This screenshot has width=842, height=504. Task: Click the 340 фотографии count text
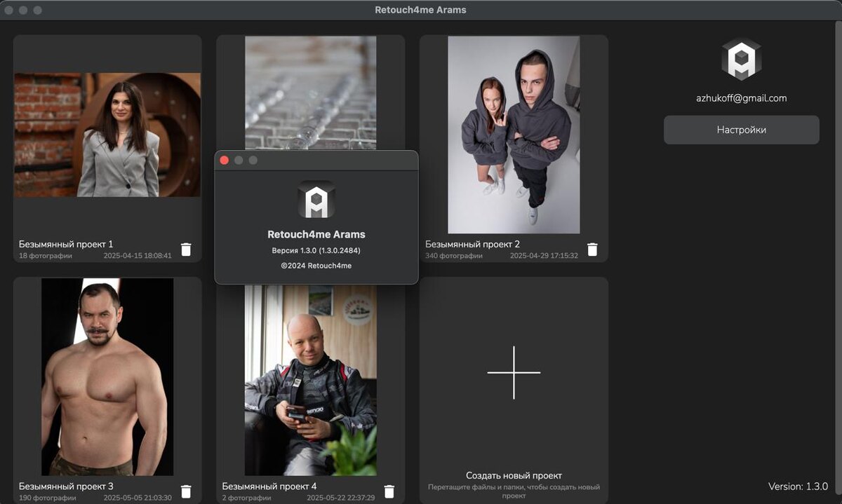[454, 256]
